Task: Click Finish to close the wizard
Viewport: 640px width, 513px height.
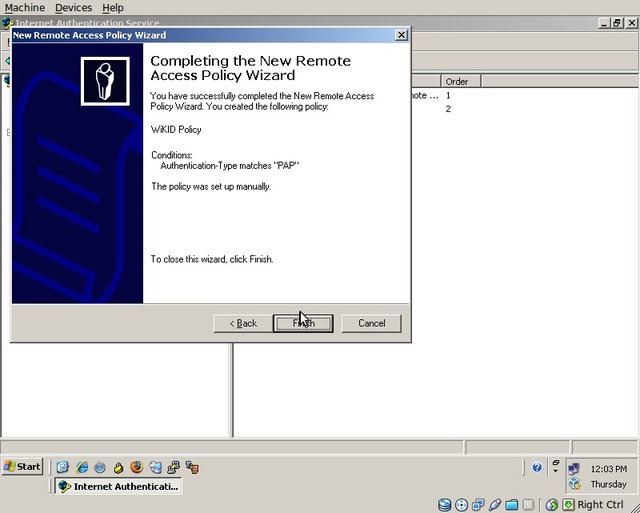Action: click(x=303, y=323)
